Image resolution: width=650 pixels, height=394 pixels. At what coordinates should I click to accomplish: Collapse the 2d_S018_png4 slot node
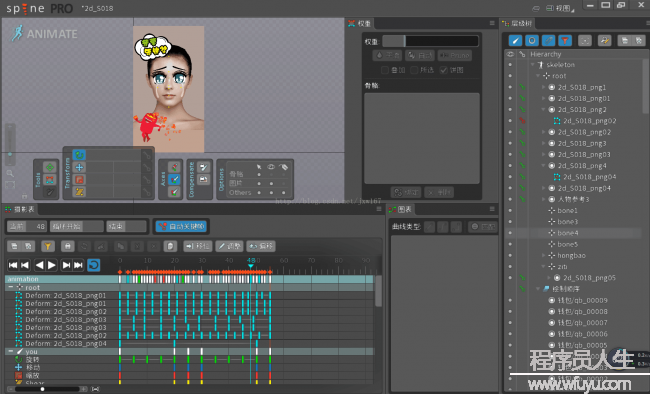[543, 165]
